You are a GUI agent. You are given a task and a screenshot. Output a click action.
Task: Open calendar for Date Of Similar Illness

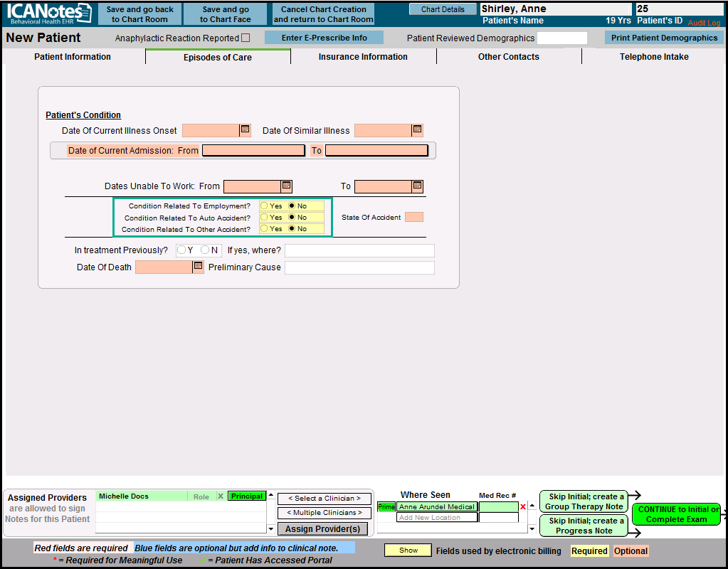point(417,130)
